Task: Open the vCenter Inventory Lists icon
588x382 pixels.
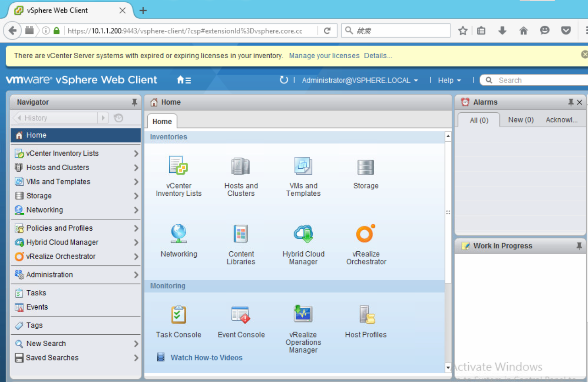Action: point(178,166)
